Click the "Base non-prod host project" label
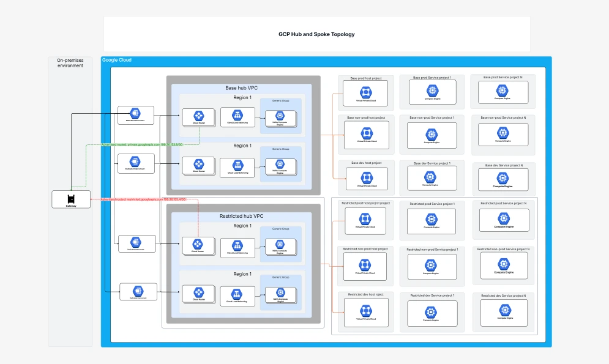 (366, 117)
